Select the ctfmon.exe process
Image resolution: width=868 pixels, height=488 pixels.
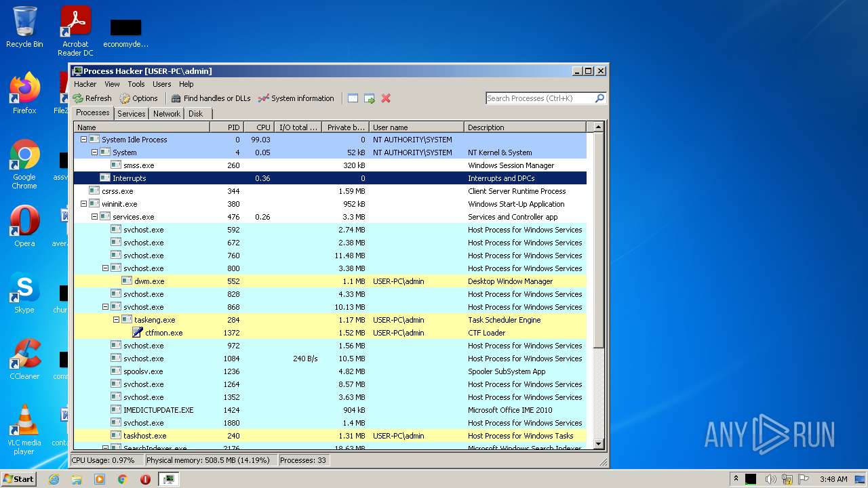pos(330,333)
